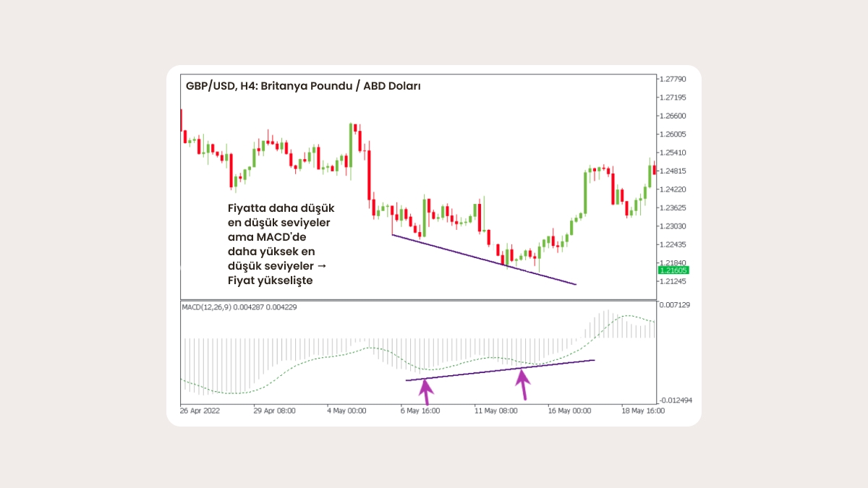Click the left purple arrow under MACD
The image size is (868, 488).
[426, 391]
